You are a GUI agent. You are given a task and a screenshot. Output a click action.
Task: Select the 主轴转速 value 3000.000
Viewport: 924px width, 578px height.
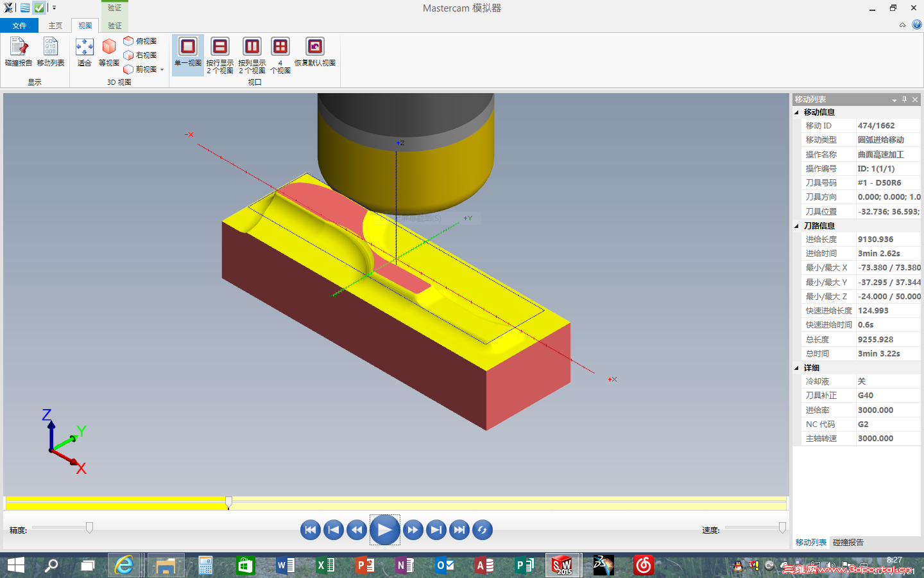click(875, 439)
